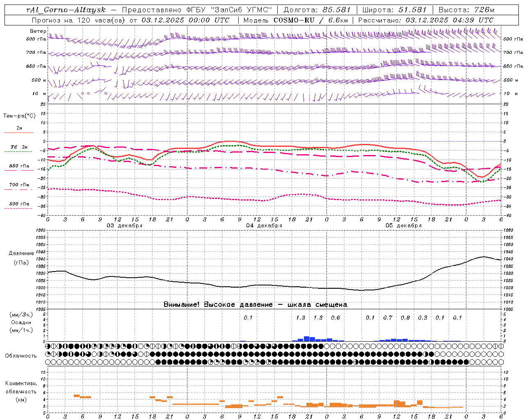The height and width of the screenshot is (420, 525).
Task: Click the 700 гПа temperature legend entry
Action: point(19,185)
